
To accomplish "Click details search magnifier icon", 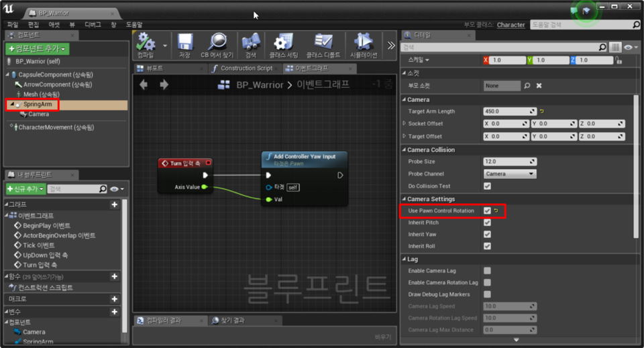I will [602, 47].
